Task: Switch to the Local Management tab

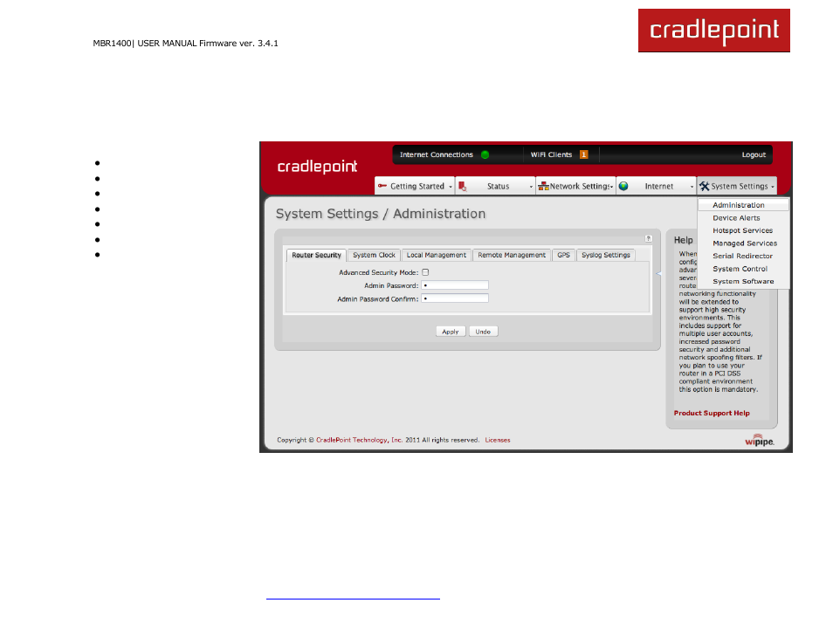Action: [x=437, y=256]
